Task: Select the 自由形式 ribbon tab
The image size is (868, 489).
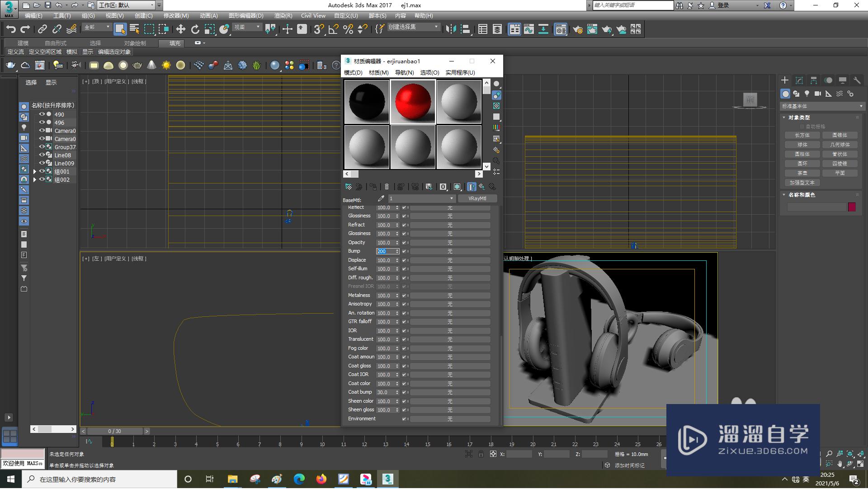Action: click(x=56, y=43)
